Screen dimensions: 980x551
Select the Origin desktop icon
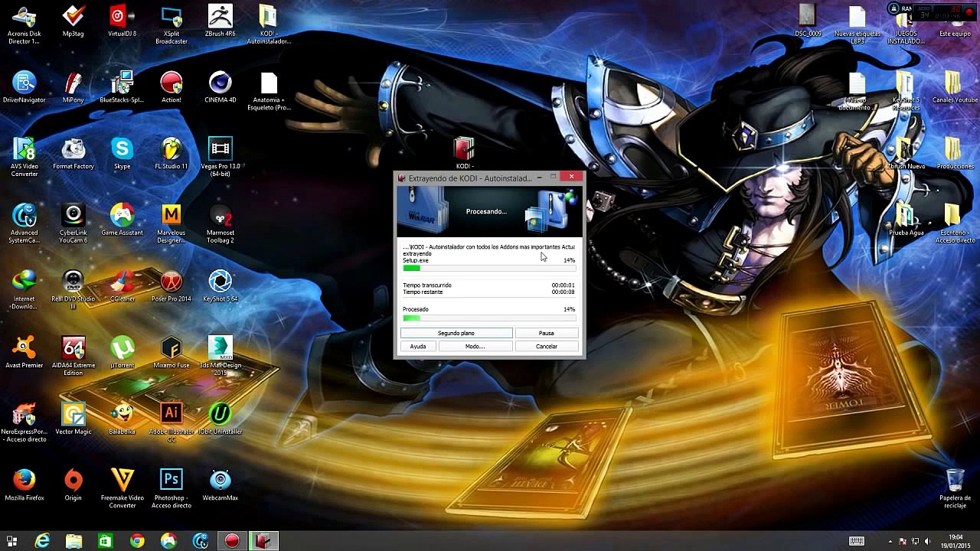tap(73, 485)
